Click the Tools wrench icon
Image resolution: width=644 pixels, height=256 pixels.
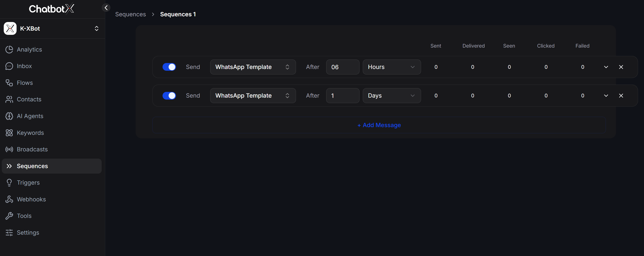[x=9, y=216]
